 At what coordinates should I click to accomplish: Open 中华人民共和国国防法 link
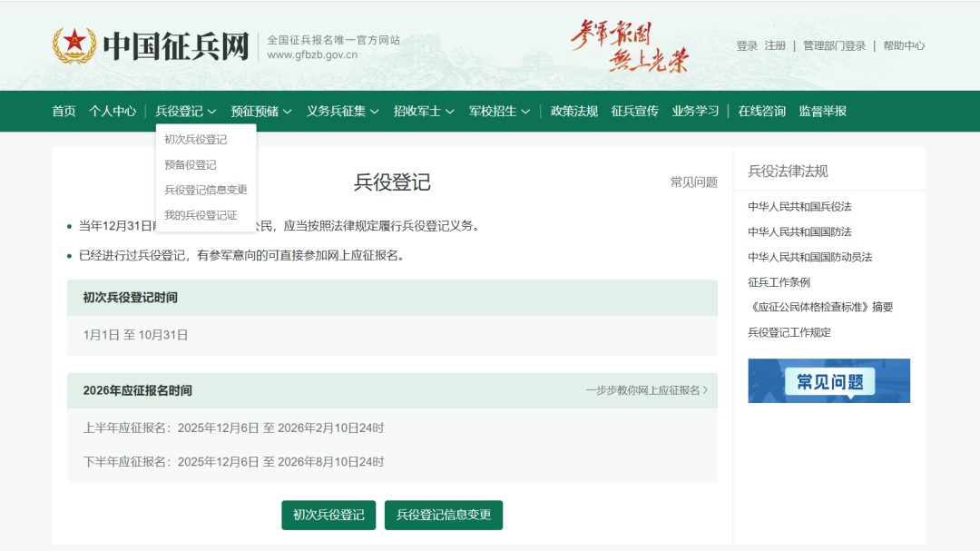pos(799,231)
